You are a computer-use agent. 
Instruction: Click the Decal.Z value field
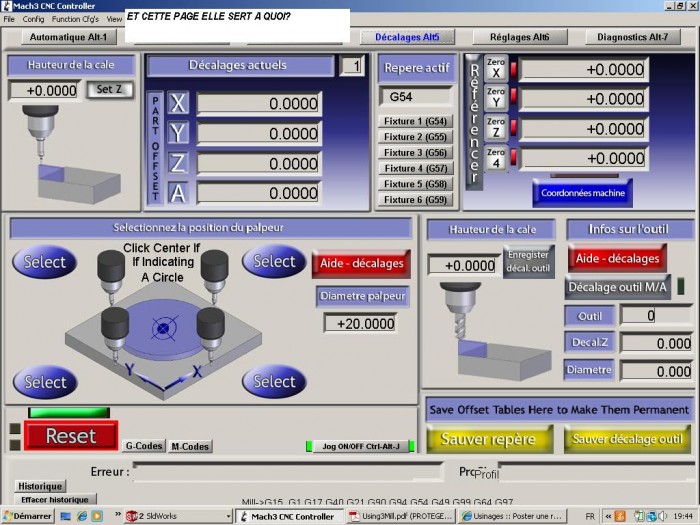[x=655, y=343]
